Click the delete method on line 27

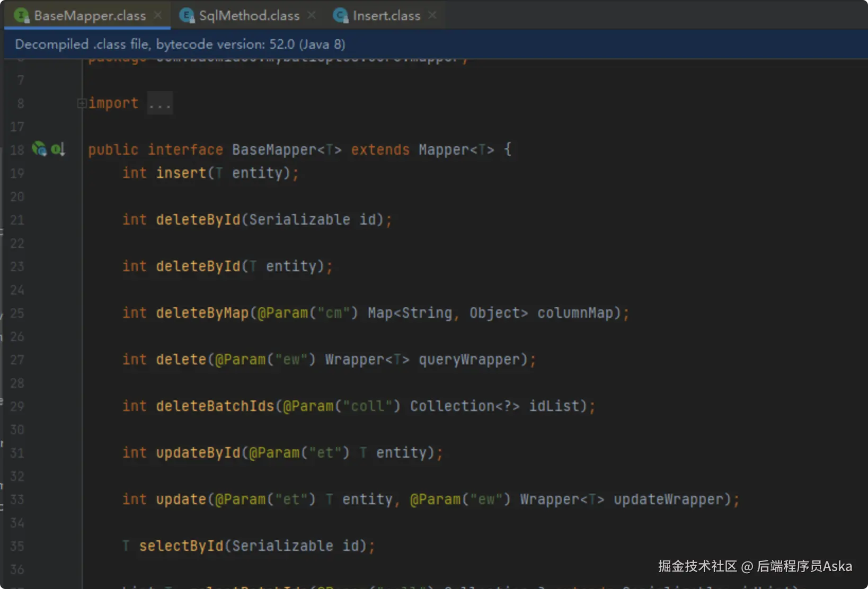(181, 360)
